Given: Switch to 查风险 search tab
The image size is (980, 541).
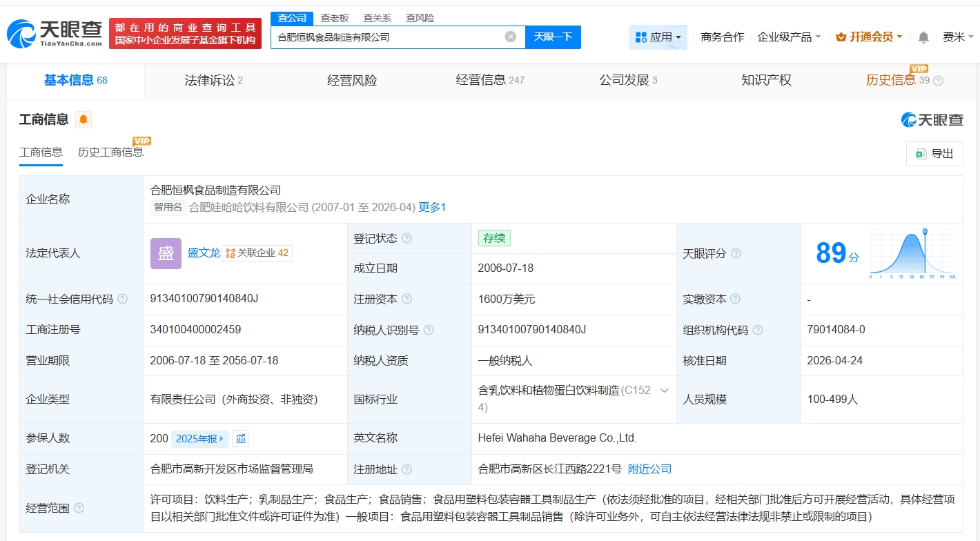Looking at the screenshot, I should 420,18.
